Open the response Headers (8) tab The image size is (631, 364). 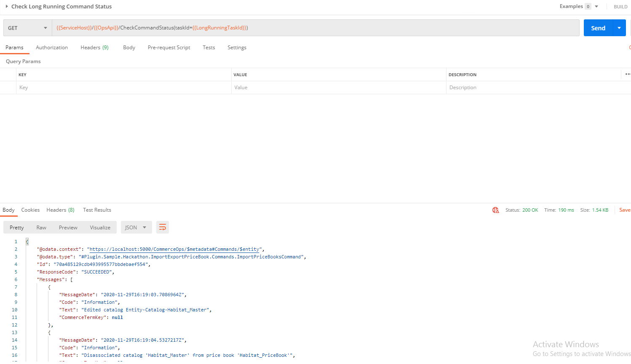[x=60, y=210]
